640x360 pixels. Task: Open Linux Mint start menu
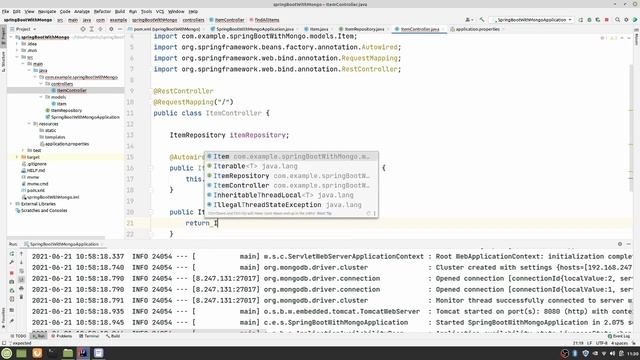7,353
